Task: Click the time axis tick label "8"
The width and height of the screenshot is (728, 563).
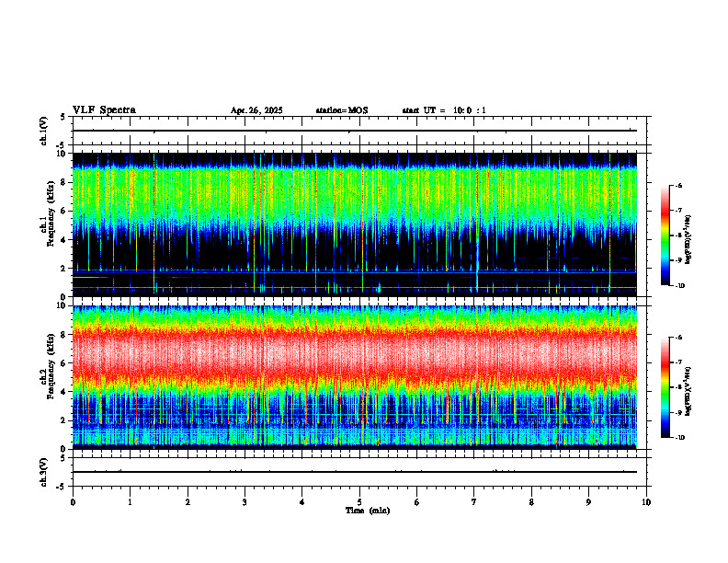Action: tap(531, 502)
